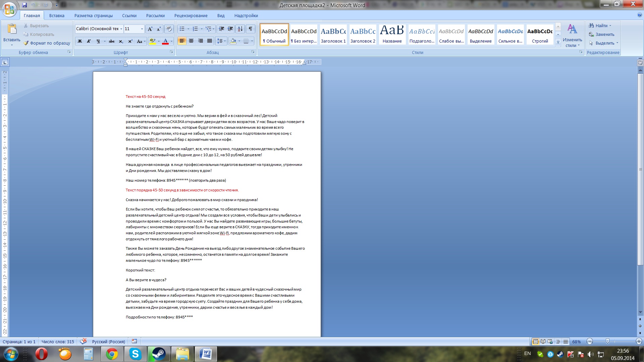Click the vertical scrollbar thumb
Image resolution: width=644 pixels, height=362 pixels.
(x=640, y=169)
